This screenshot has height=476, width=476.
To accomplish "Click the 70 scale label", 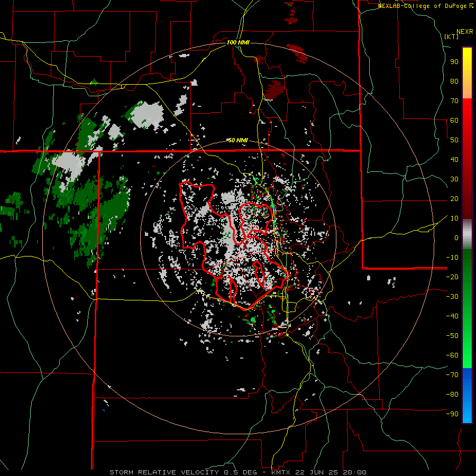I will [x=454, y=101].
